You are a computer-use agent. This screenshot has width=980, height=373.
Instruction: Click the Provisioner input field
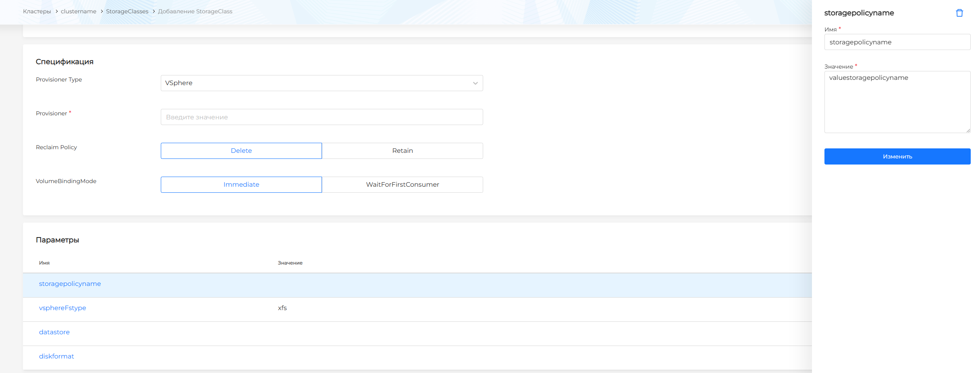(321, 117)
